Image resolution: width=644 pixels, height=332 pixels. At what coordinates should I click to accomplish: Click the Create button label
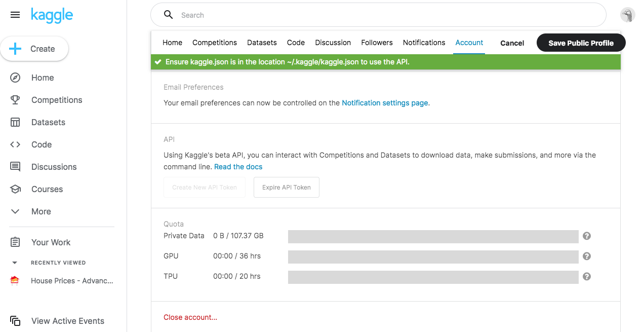coord(43,49)
